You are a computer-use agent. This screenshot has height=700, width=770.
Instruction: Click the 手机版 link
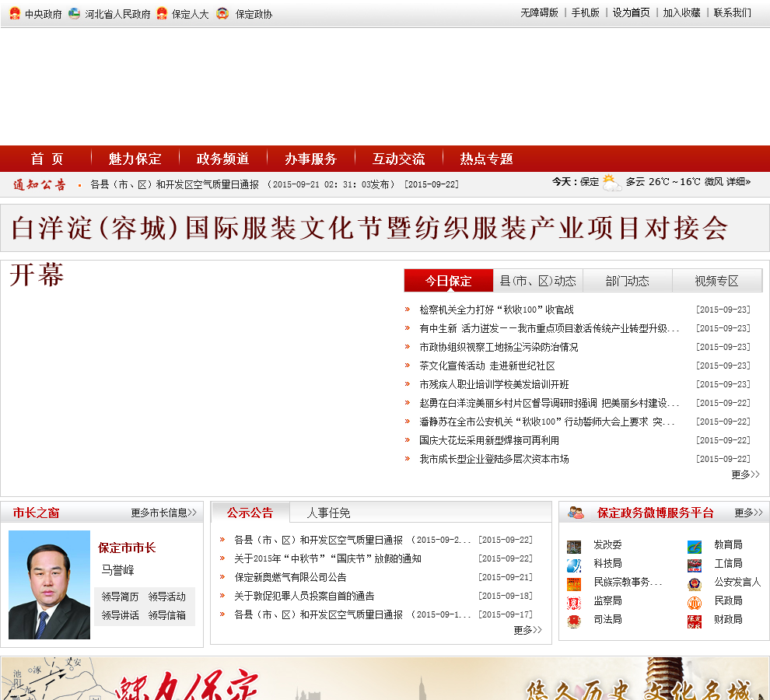[x=586, y=12]
